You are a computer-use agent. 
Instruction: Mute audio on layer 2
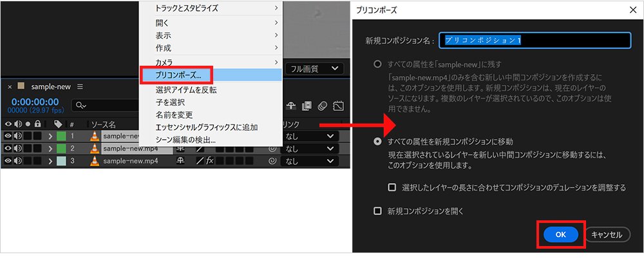click(x=17, y=148)
